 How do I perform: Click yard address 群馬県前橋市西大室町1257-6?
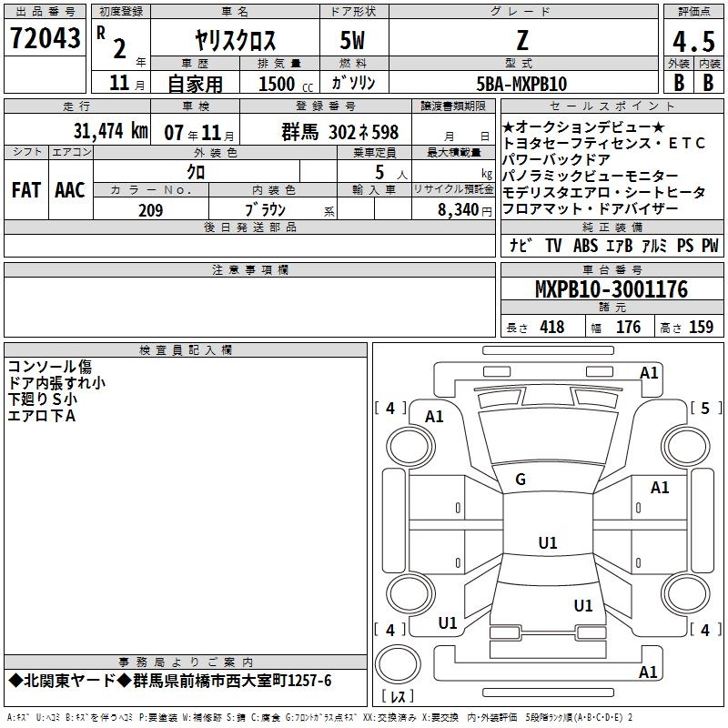[x=232, y=681]
